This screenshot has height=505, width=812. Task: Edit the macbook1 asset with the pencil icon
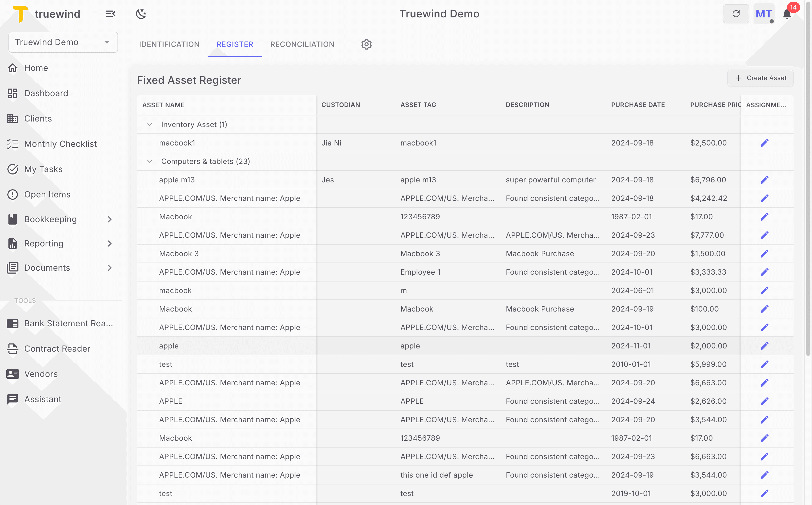pos(765,143)
